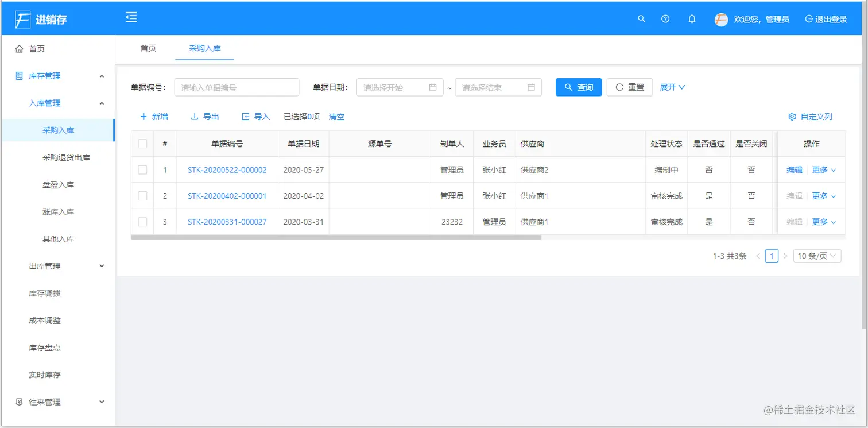
Task: Expand filters with 展开 toggle
Action: (672, 87)
